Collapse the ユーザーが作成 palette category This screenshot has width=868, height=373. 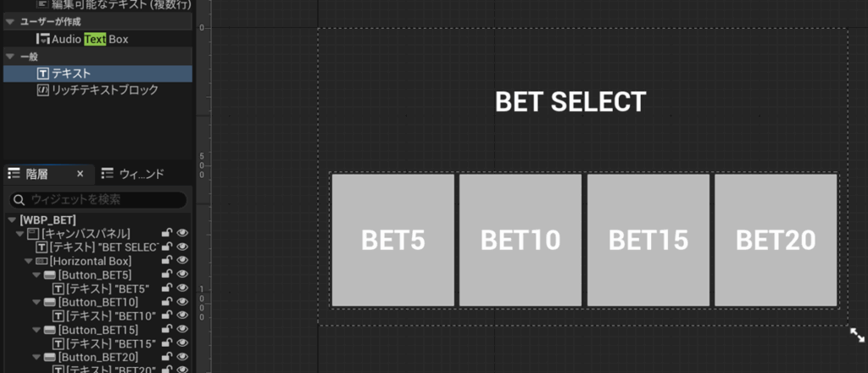(9, 22)
